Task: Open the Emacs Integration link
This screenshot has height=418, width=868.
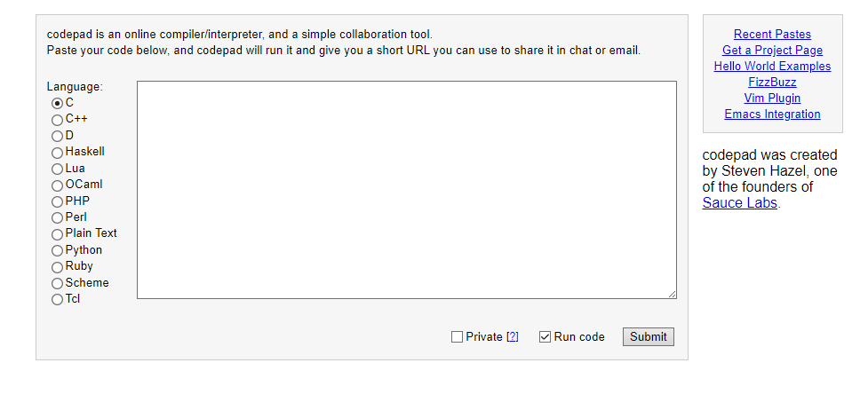Action: coord(772,114)
